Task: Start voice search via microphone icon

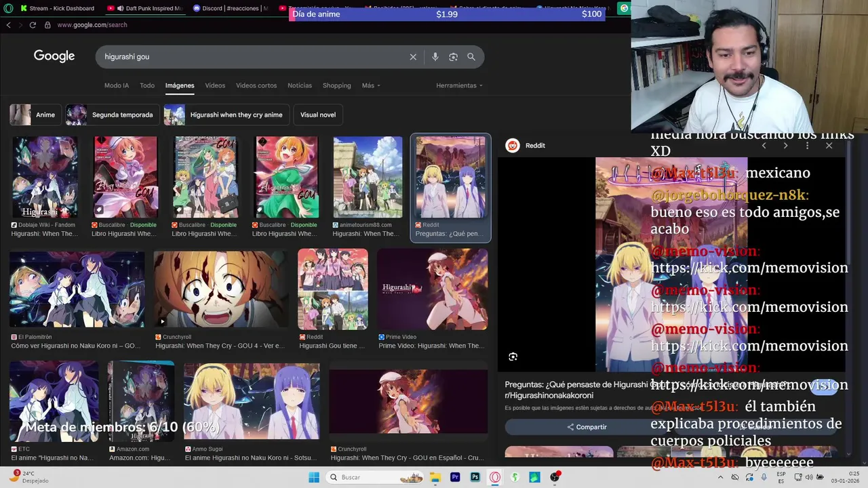Action: [x=435, y=57]
